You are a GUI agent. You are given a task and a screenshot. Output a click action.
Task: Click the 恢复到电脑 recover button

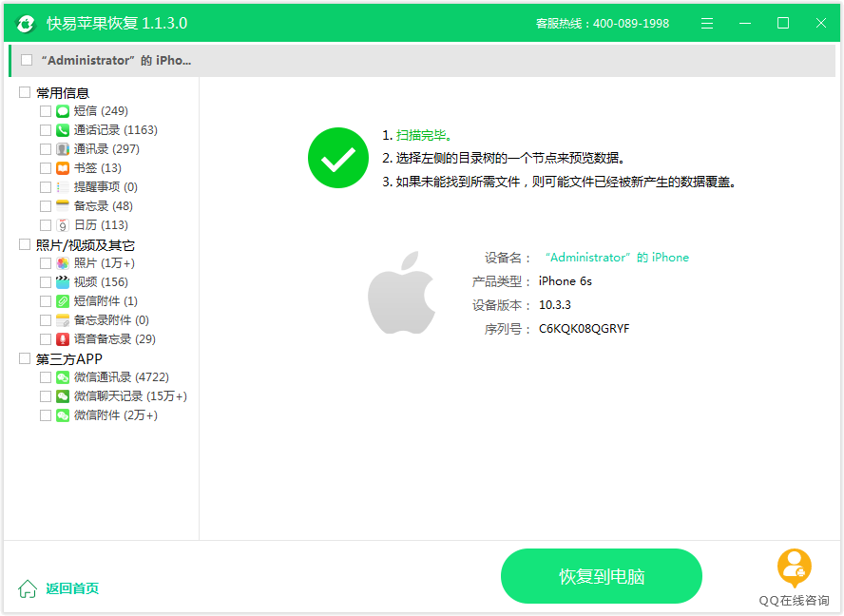tap(602, 576)
